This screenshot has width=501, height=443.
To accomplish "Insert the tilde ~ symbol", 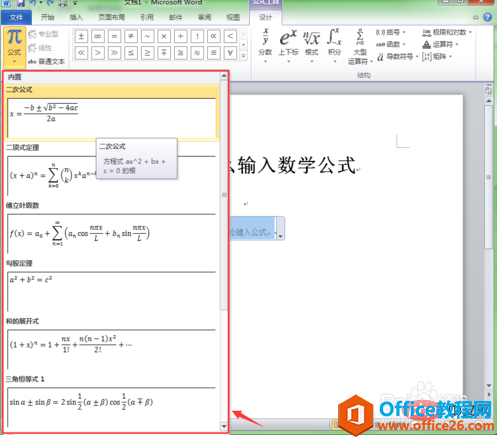I will pyautogui.click(x=147, y=36).
